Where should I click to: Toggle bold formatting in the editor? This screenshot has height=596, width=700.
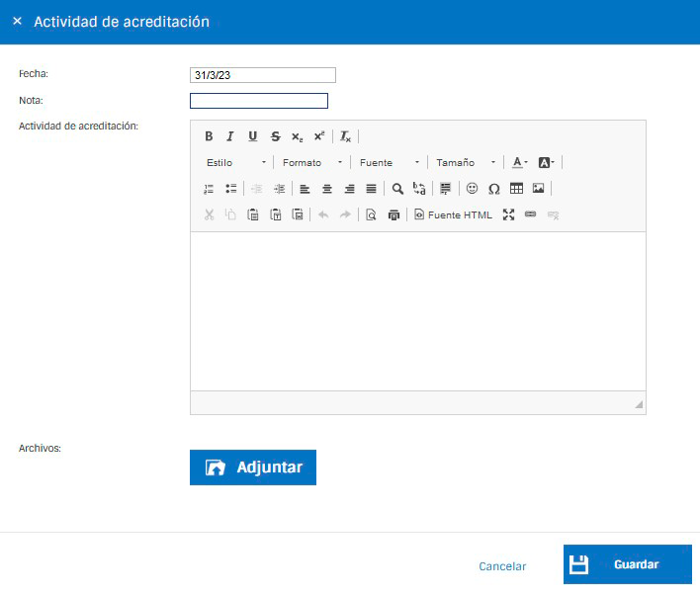[x=209, y=136]
